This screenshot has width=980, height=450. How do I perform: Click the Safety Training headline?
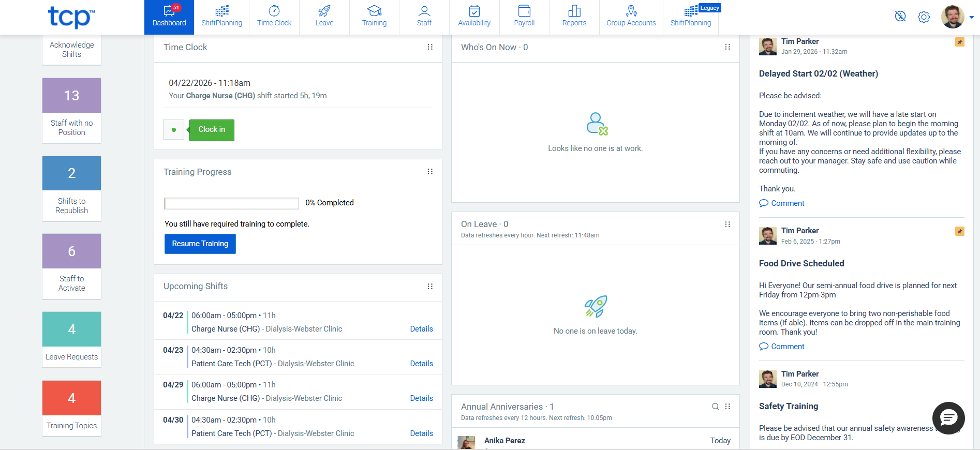[789, 407]
